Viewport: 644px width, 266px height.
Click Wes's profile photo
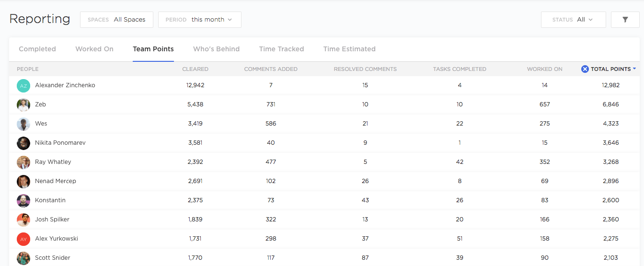tap(23, 124)
